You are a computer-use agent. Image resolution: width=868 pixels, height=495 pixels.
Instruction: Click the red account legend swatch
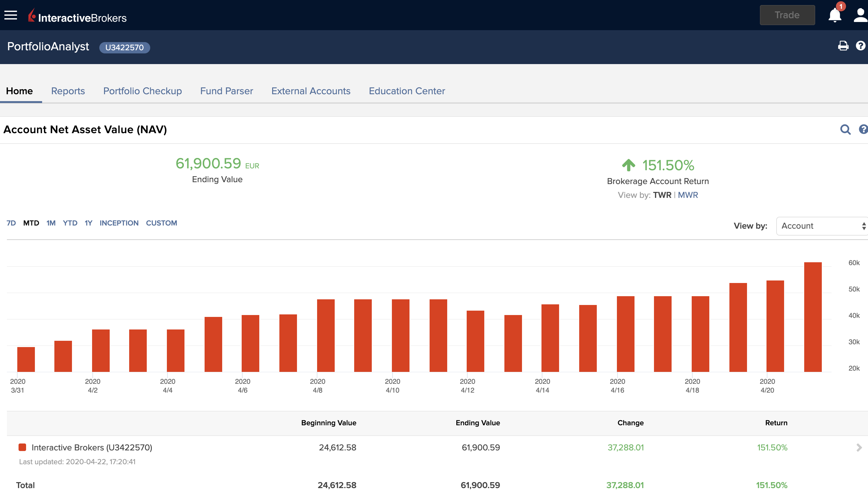click(x=22, y=447)
